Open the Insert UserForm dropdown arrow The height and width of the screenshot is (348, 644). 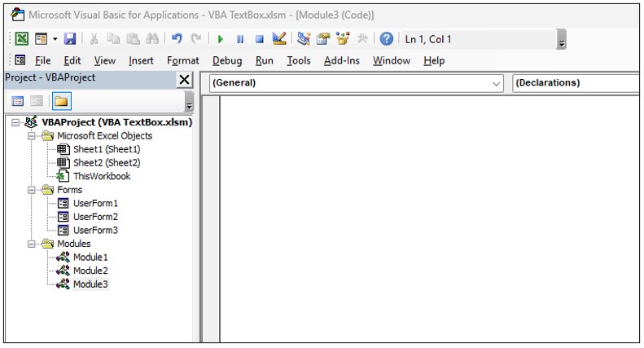[55, 39]
